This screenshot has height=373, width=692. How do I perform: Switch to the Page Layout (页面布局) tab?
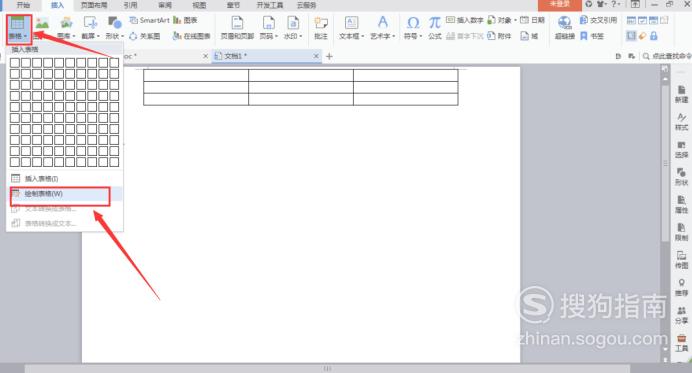point(94,5)
